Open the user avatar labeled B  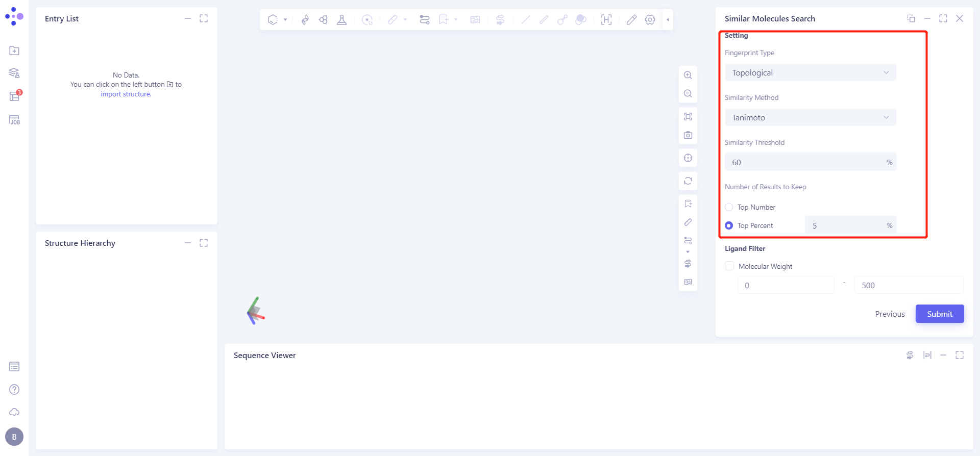14,437
